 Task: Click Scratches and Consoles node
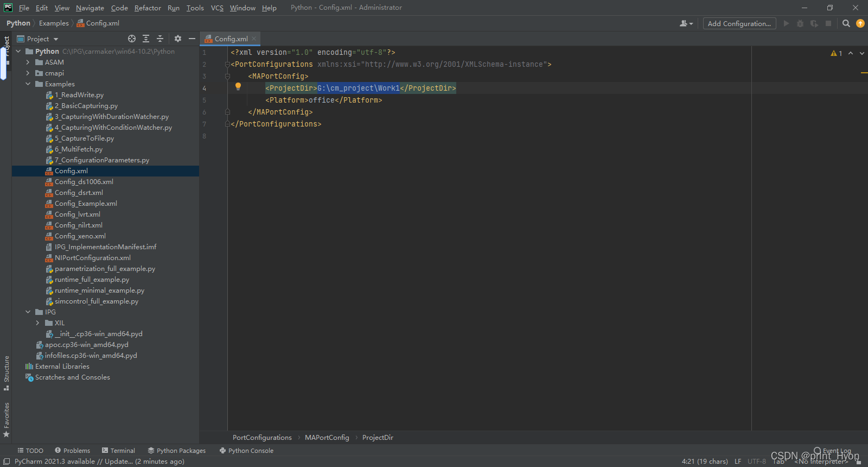[73, 377]
